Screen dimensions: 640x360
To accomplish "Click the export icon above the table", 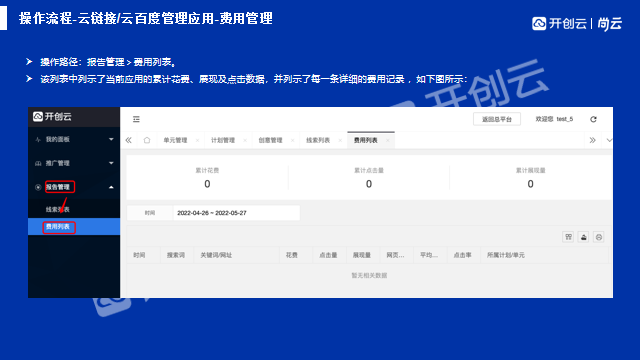I will pos(584,237).
